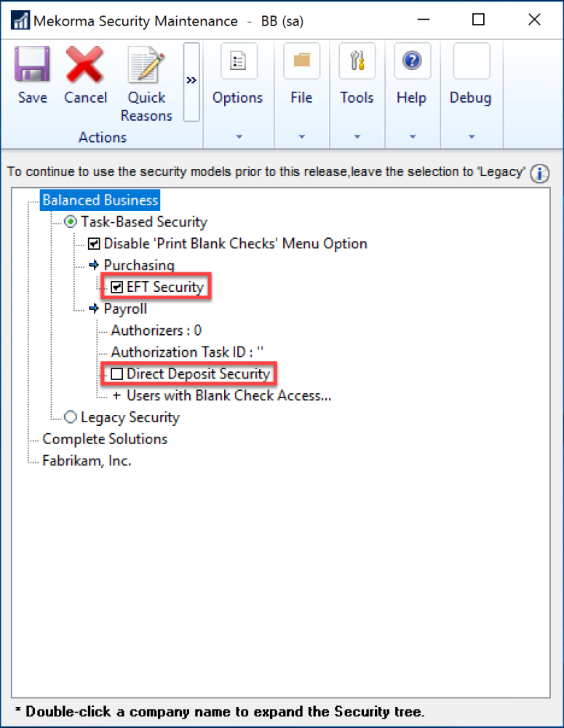This screenshot has height=728, width=564.
Task: Enable Direct Deposit Security checkbox
Action: [116, 374]
